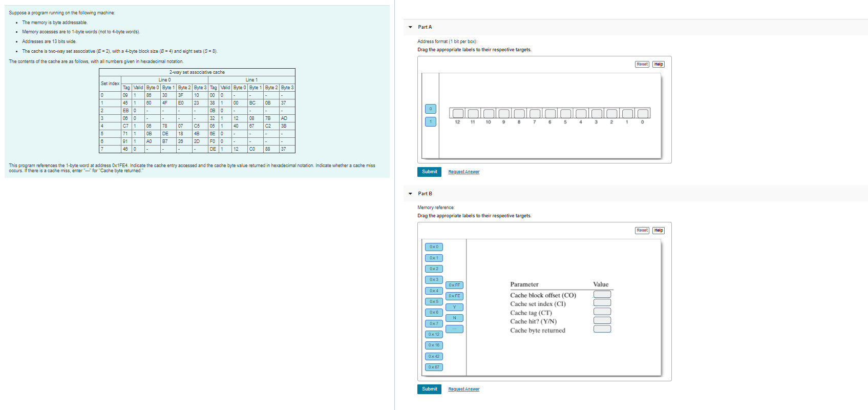Collapse the Part A section arrow
Image resolution: width=868 pixels, height=410 pixels.
coord(410,27)
